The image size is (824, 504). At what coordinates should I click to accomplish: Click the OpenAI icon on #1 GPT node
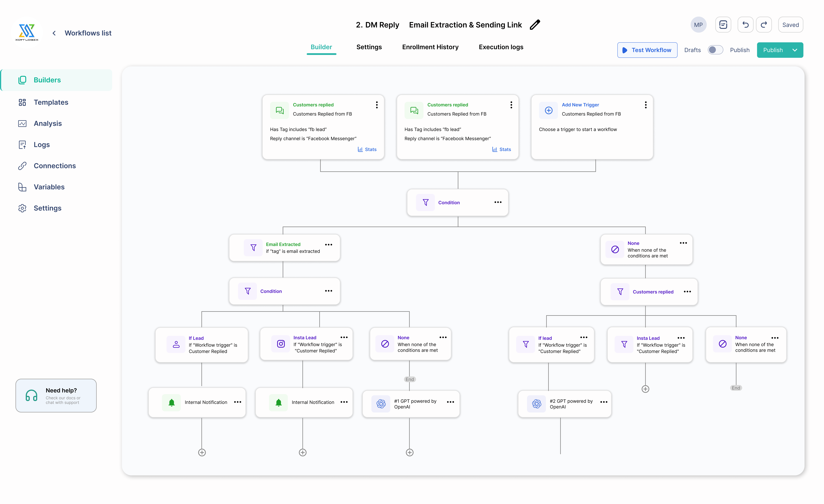(x=381, y=404)
